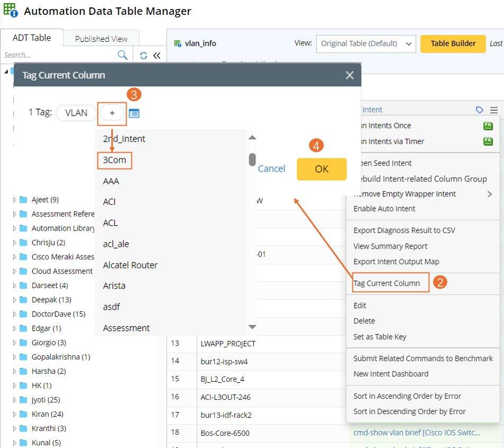Click the plus button to add tag
This screenshot has height=448, width=504.
point(112,113)
